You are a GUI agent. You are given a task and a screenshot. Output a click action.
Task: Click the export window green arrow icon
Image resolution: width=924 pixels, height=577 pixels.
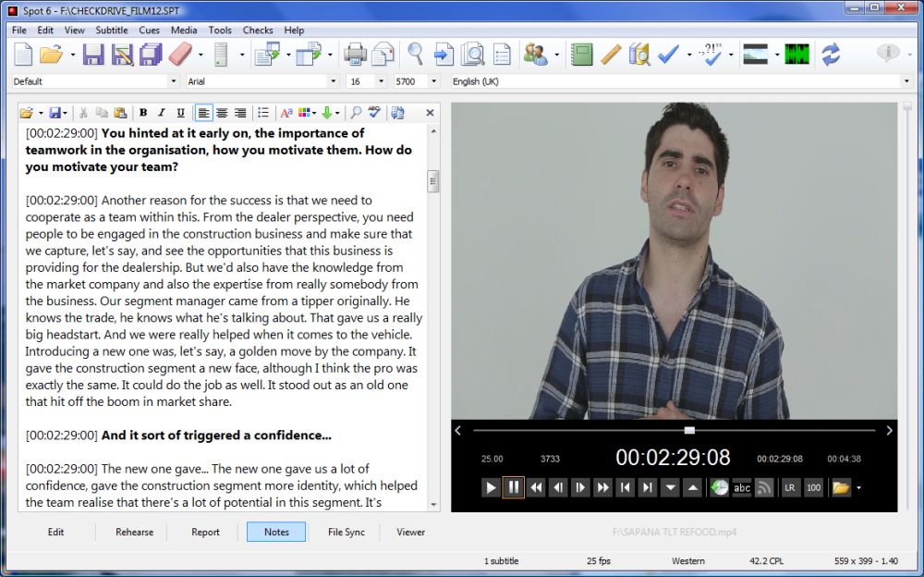(x=309, y=55)
